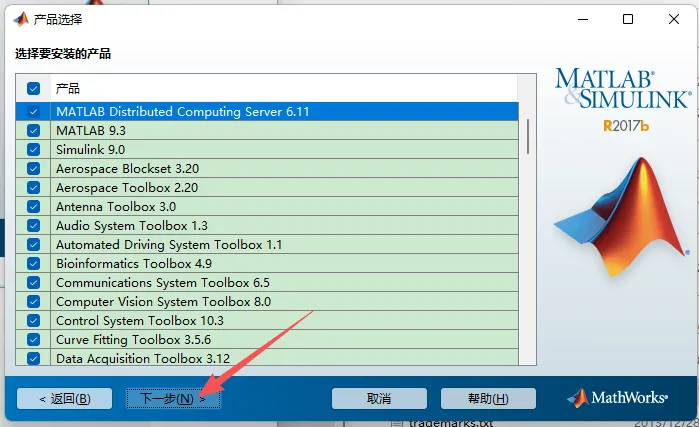The image size is (699, 427).
Task: Click the 返回(B) back button
Action: (65, 398)
